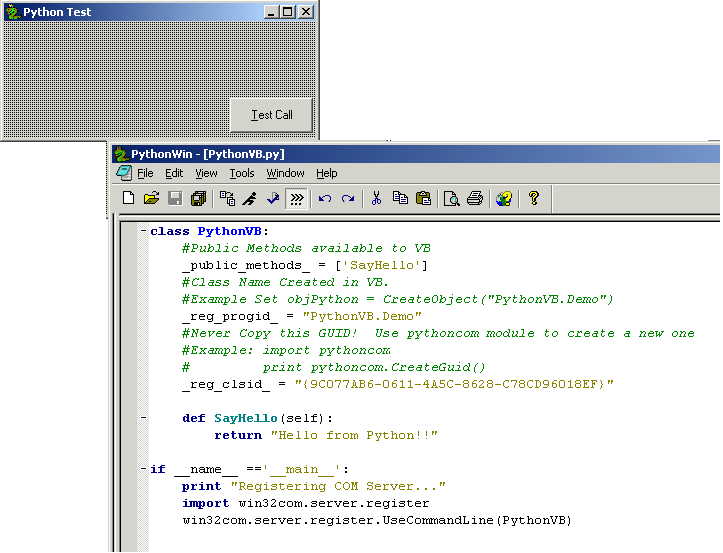Click the #Class Name Created in VB. comment
Image resolution: width=723 pixels, height=553 pixels.
[x=285, y=282]
